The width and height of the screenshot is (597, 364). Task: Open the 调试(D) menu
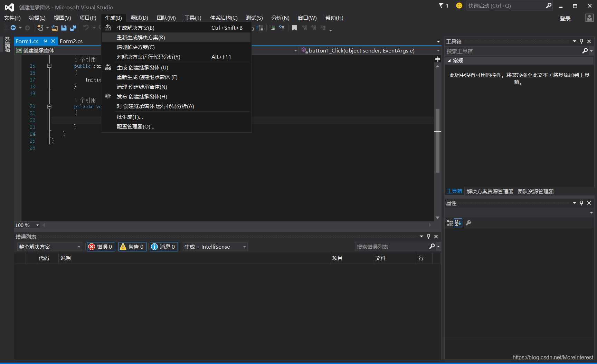click(139, 18)
